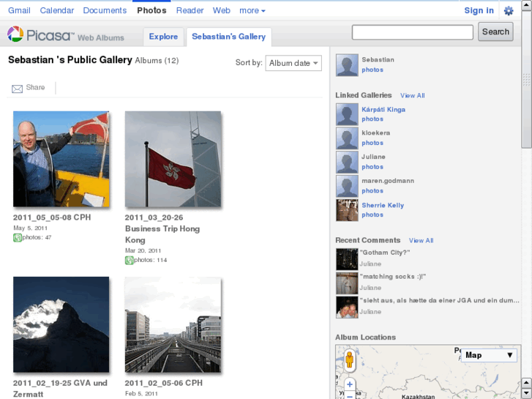Zoom in on the map with plus button
532x399 pixels.
[x=350, y=384]
